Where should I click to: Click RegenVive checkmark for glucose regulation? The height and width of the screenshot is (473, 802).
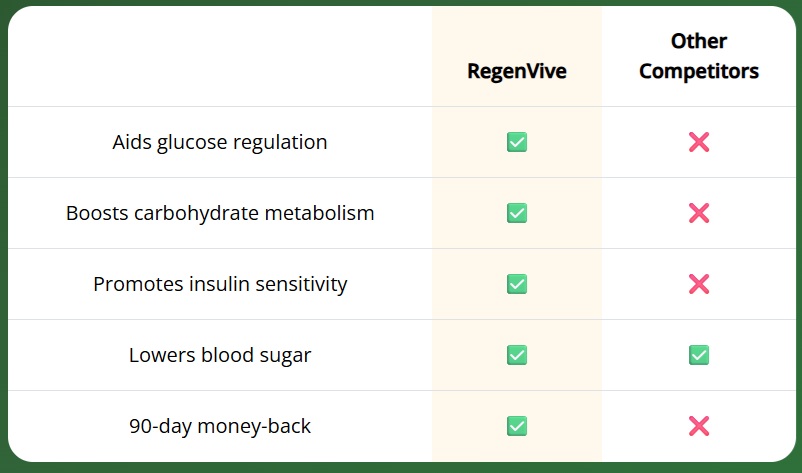tap(517, 142)
